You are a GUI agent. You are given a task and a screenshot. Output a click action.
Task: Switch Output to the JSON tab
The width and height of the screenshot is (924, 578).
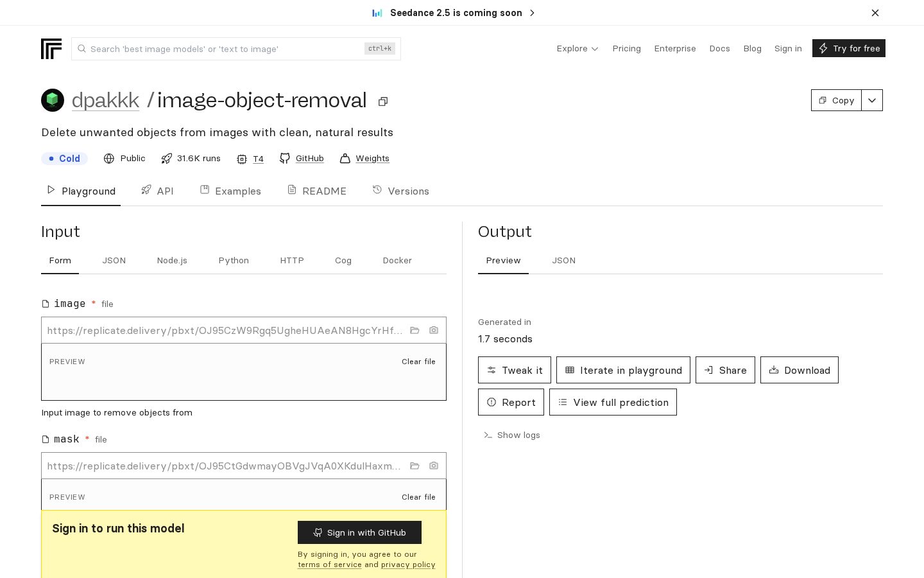click(564, 261)
